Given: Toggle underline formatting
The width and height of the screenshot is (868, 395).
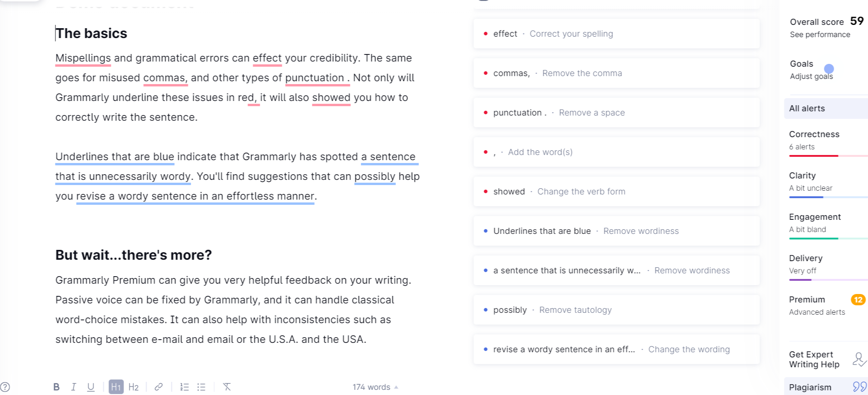Looking at the screenshot, I should point(90,387).
